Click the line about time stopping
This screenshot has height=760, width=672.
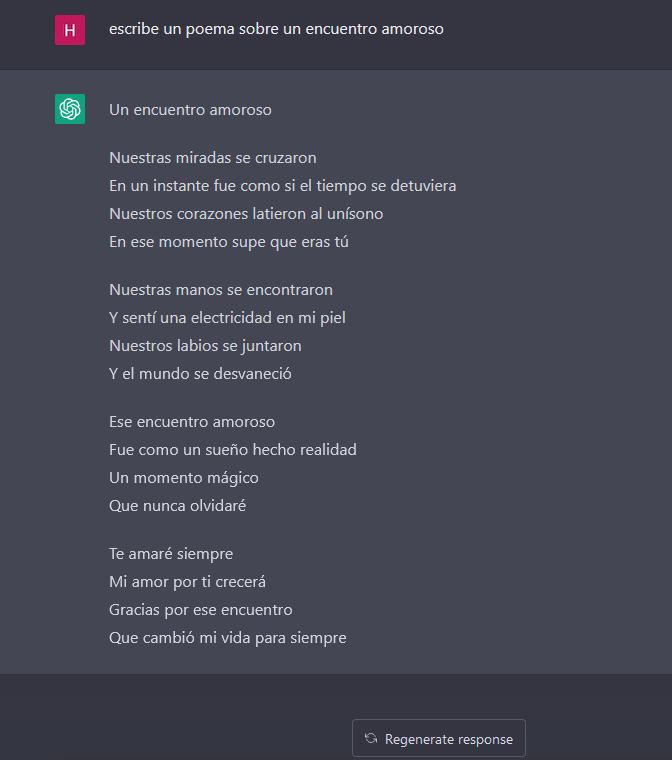click(283, 186)
